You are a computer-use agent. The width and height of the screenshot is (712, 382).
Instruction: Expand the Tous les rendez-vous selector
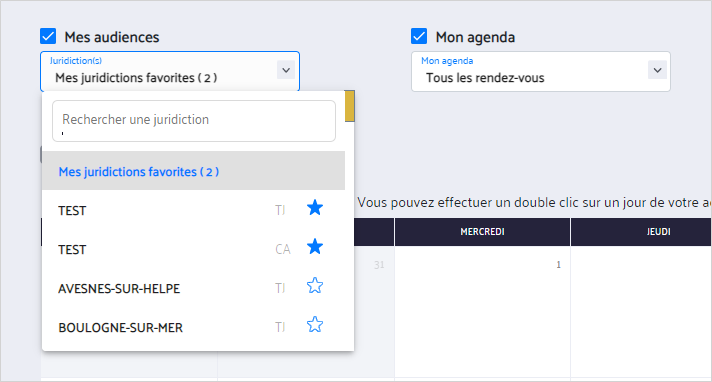pyautogui.click(x=541, y=71)
